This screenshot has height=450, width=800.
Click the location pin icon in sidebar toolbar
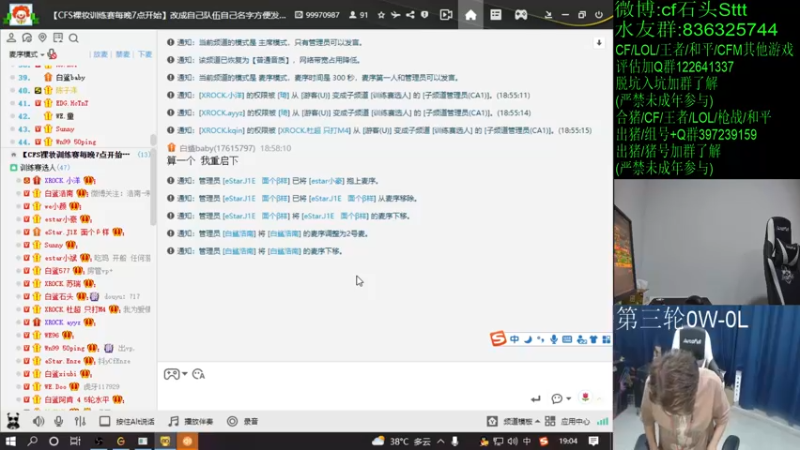coord(42,38)
